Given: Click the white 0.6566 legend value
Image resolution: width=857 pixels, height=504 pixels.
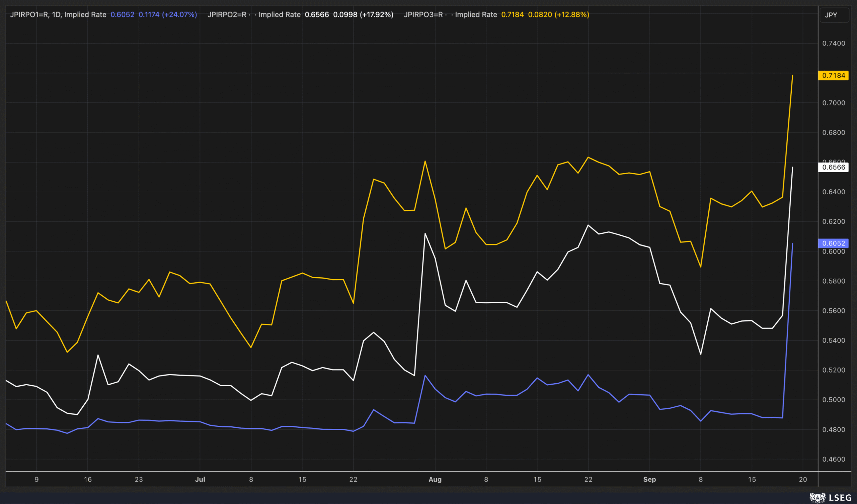Looking at the screenshot, I should pos(317,15).
